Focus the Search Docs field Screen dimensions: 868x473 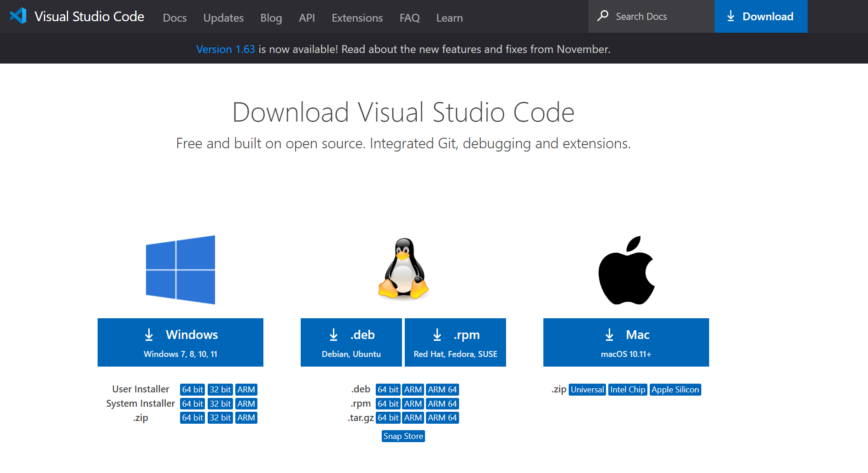[652, 16]
